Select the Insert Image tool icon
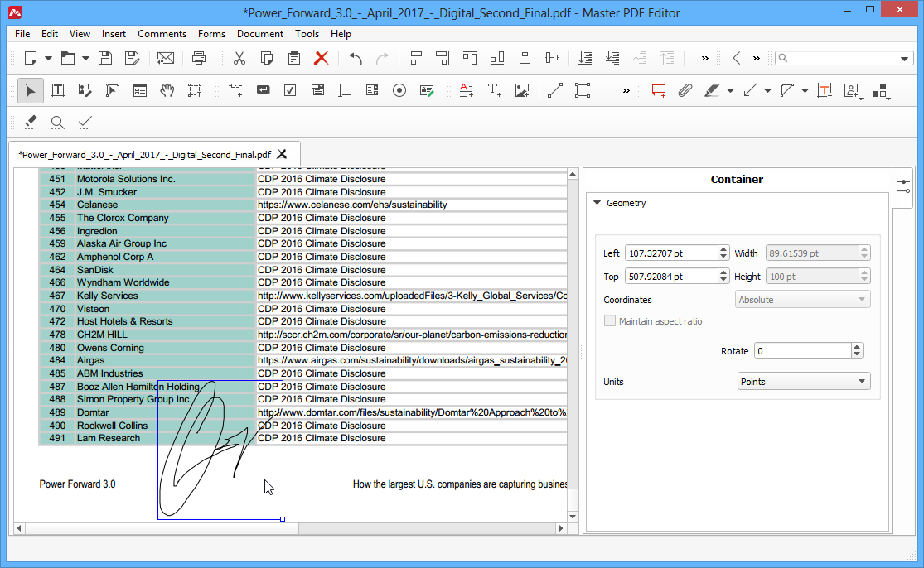The height and width of the screenshot is (568, 924). click(x=522, y=90)
